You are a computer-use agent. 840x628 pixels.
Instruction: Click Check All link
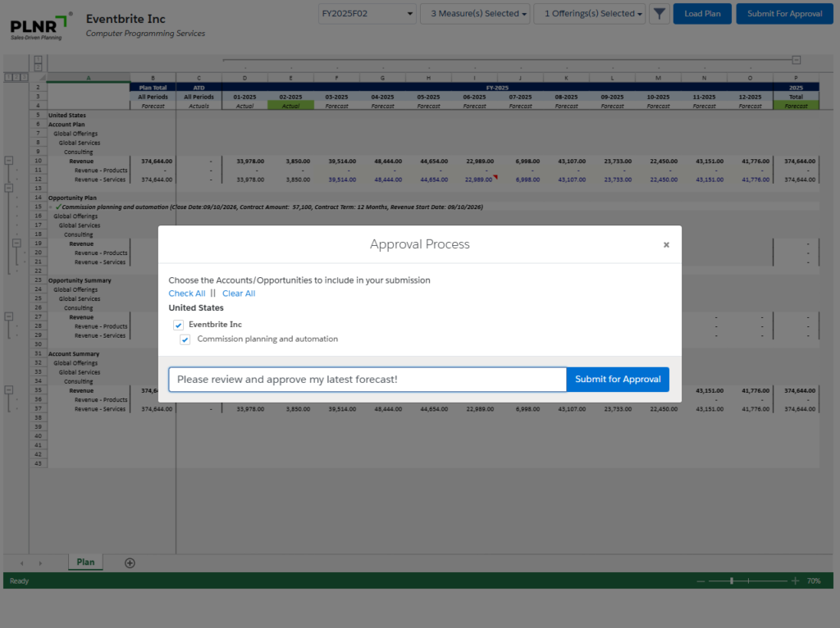point(187,294)
